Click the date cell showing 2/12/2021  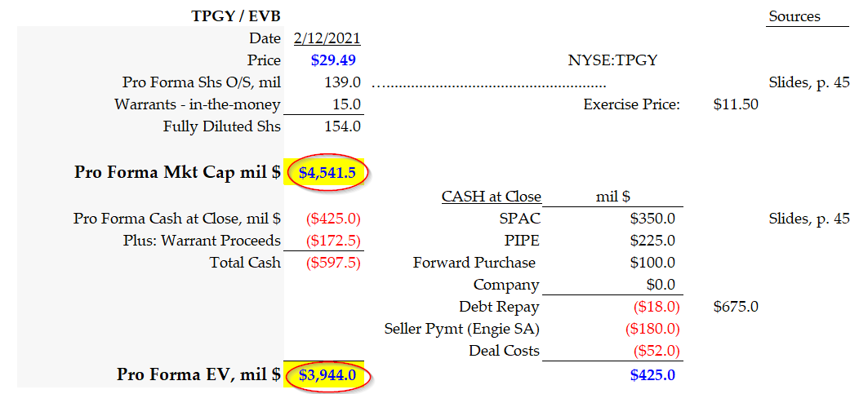[327, 38]
